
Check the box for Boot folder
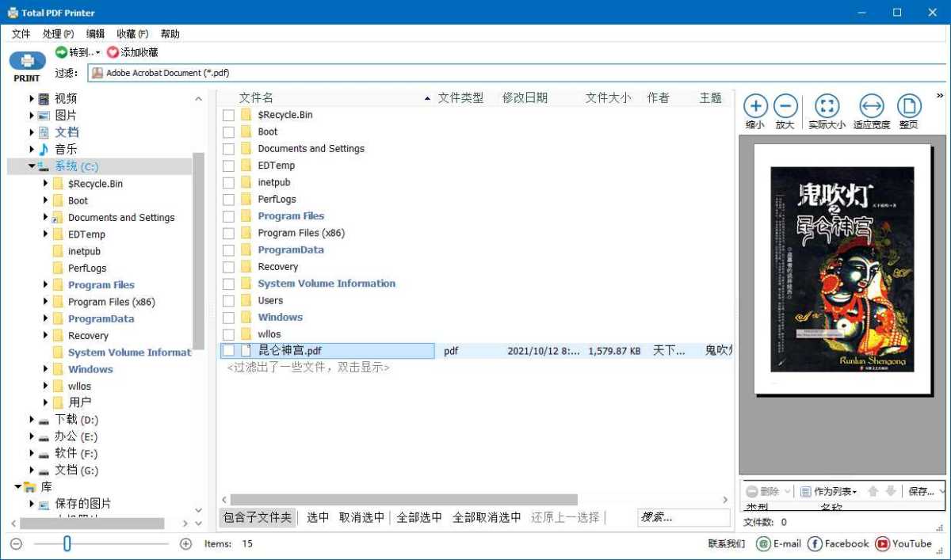(228, 131)
